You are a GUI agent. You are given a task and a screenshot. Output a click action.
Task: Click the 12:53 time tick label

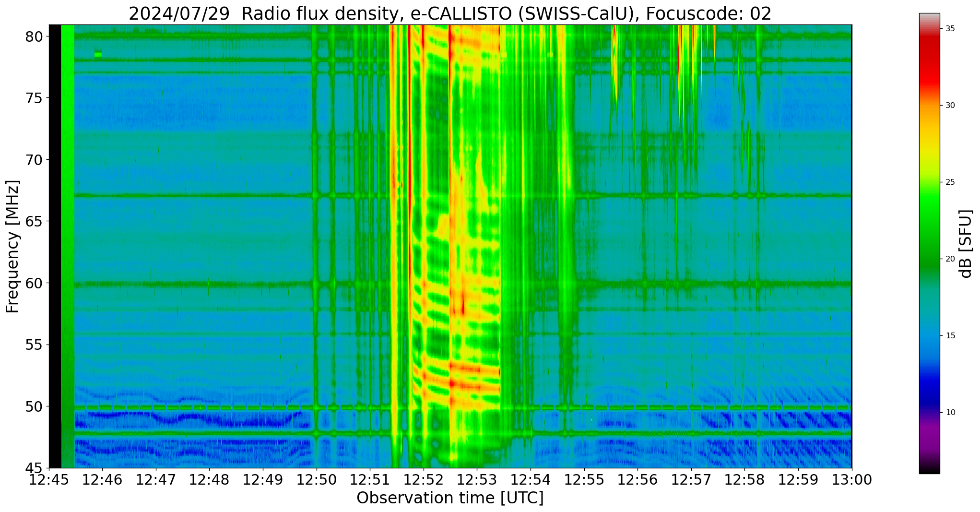coord(477,480)
